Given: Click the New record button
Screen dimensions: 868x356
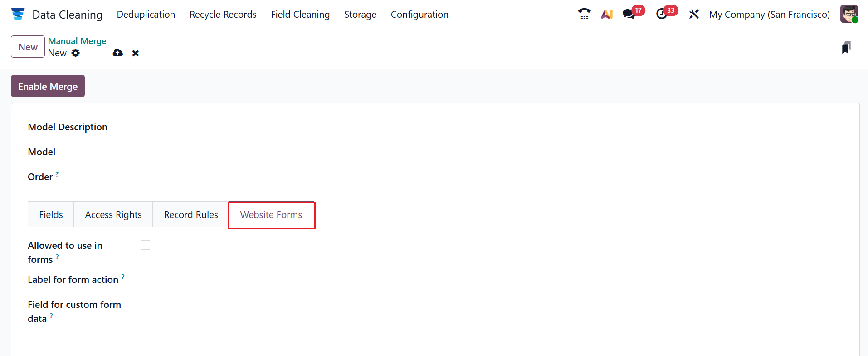Looking at the screenshot, I should [28, 47].
